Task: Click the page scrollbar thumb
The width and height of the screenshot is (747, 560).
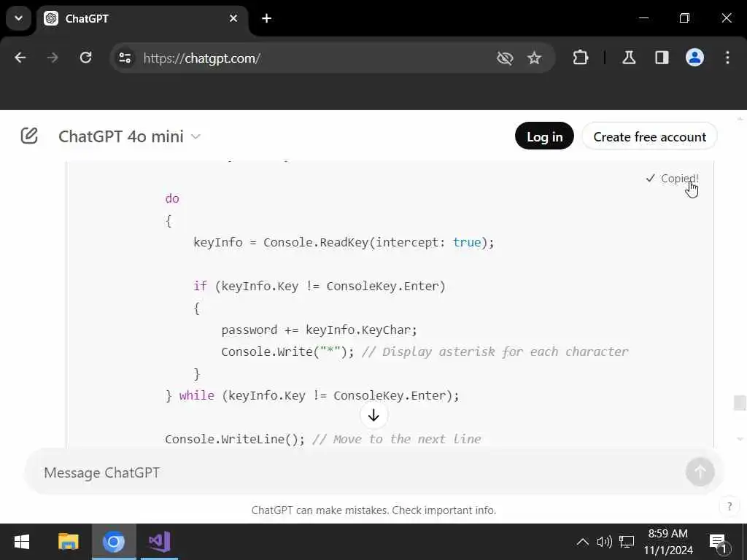Action: (740, 402)
